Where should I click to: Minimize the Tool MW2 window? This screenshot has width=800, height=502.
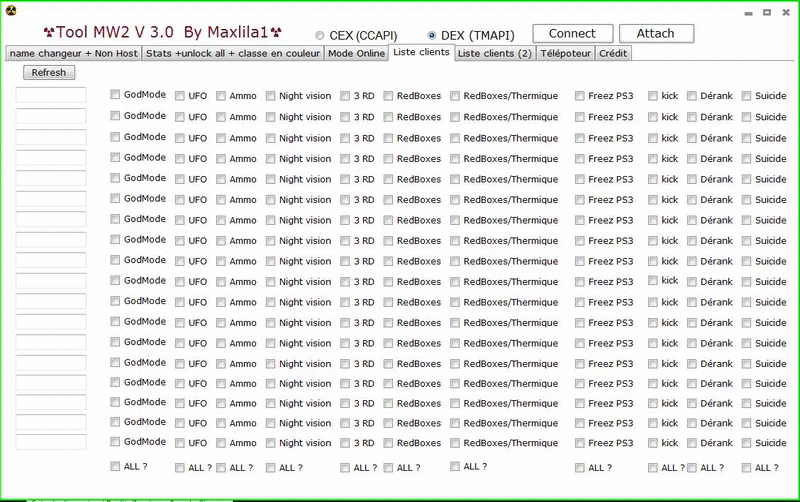coord(748,13)
